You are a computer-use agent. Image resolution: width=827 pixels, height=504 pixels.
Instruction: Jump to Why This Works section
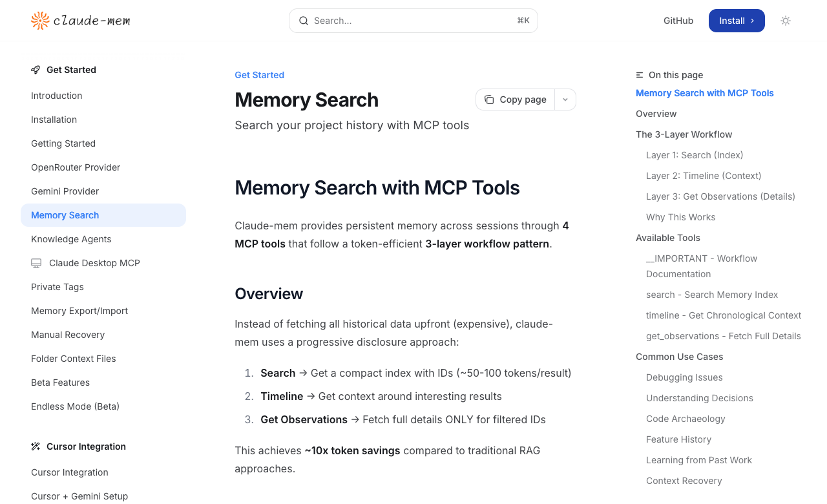pyautogui.click(x=681, y=217)
